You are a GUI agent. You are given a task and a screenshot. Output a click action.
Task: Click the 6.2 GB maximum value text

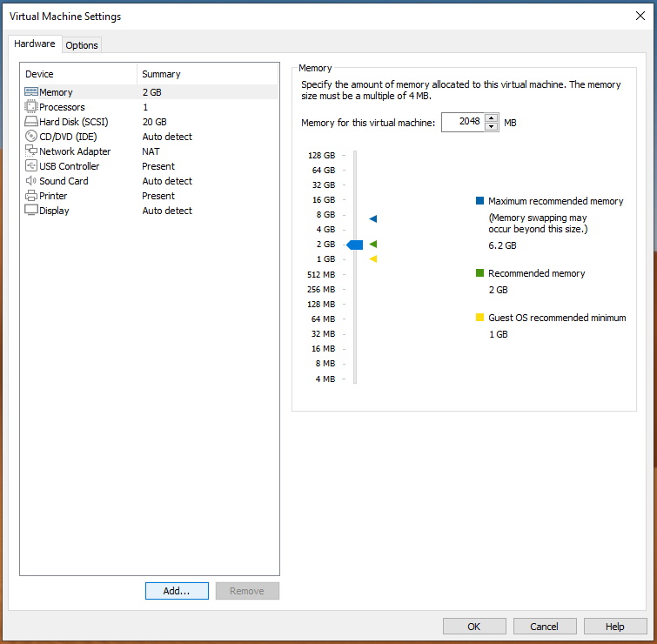[502, 245]
